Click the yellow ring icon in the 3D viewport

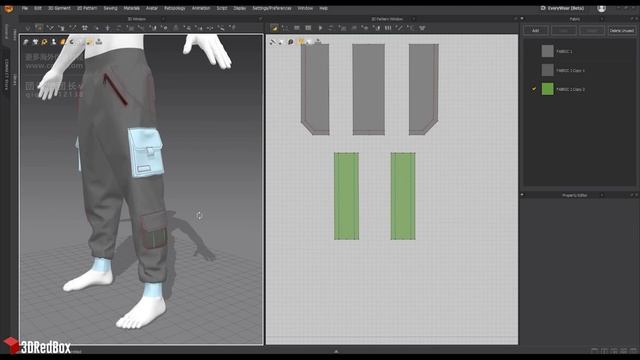click(44, 42)
